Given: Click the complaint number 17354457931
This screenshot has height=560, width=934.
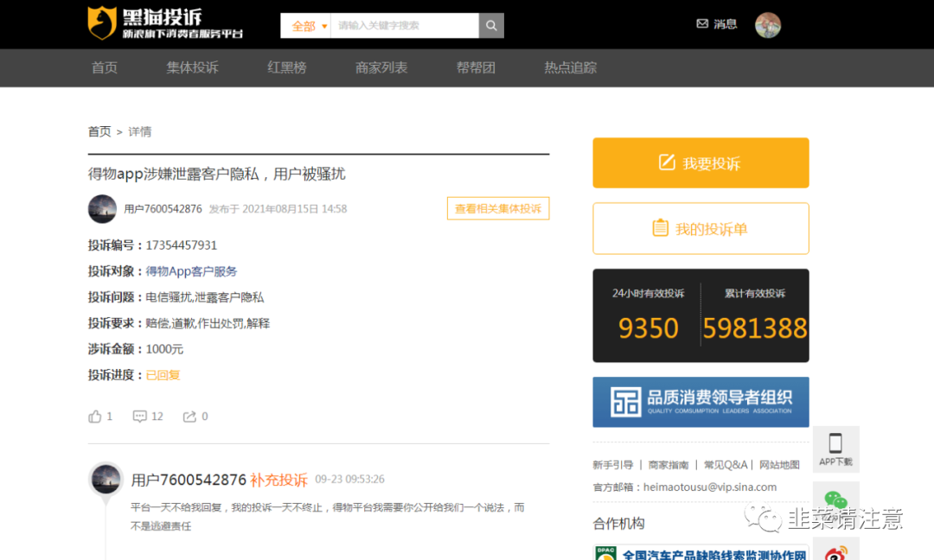Looking at the screenshot, I should (x=181, y=245).
